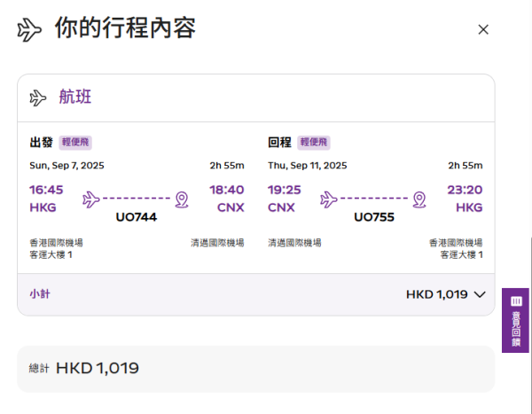The image size is (532, 414).
Task: Click the feedback icon above 意見回饋
Action: 516,301
